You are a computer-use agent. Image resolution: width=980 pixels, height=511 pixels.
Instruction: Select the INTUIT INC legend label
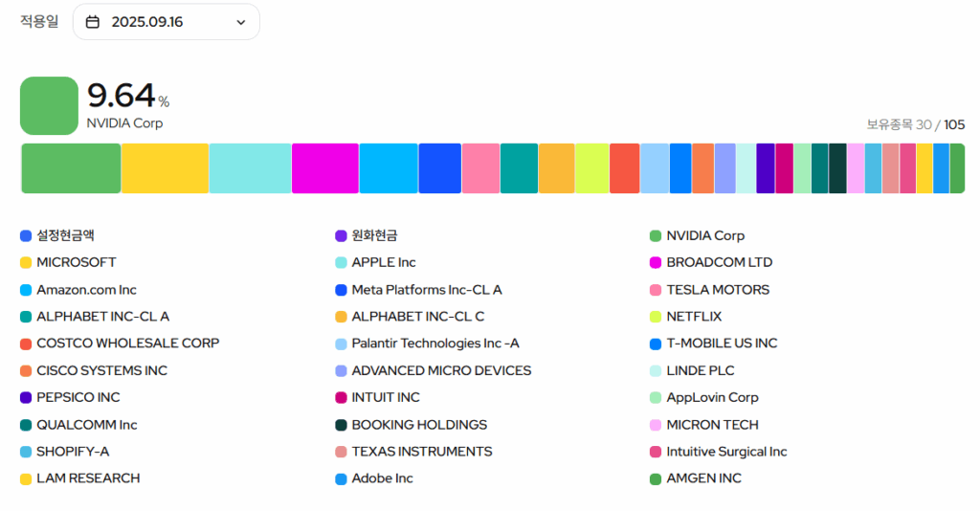[x=386, y=397]
